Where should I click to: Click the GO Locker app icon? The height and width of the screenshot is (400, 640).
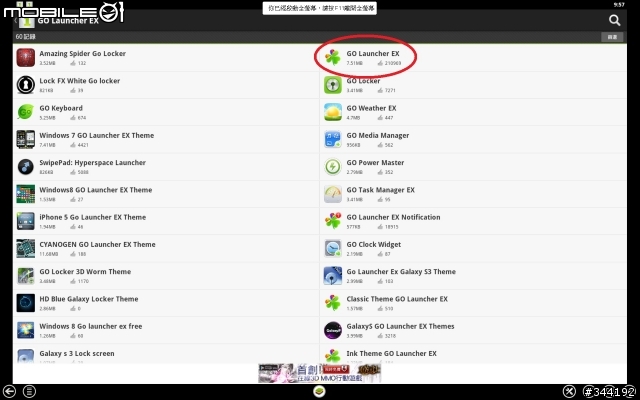click(x=333, y=85)
